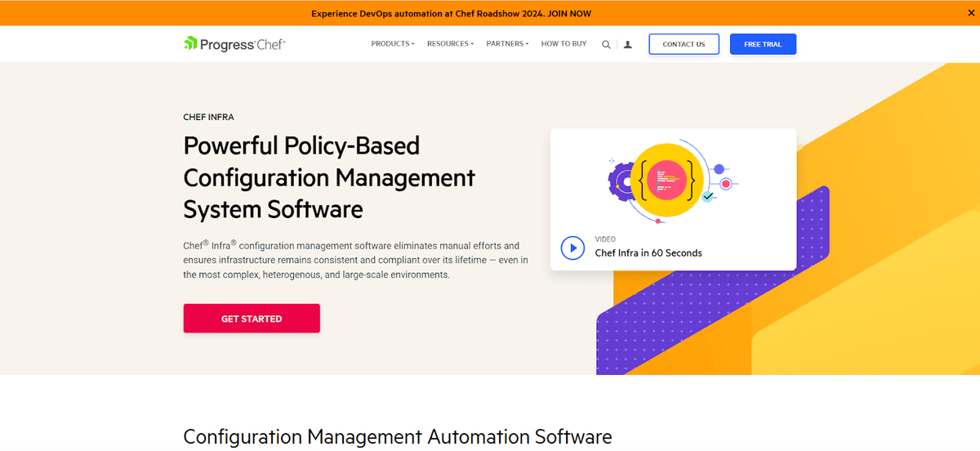This screenshot has height=451, width=980.
Task: Follow the Chef Roadshow 2024 banner link
Action: (451, 13)
